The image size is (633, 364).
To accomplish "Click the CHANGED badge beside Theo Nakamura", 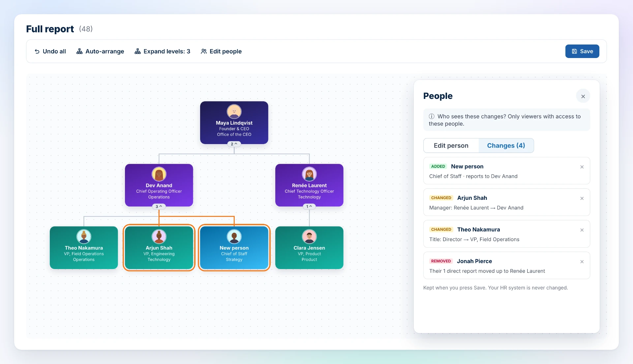I will [x=441, y=229].
